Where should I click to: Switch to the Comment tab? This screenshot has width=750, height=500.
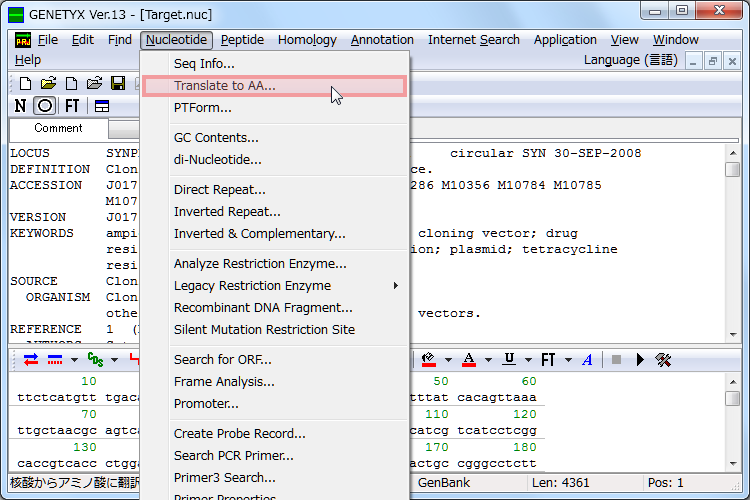click(x=58, y=128)
